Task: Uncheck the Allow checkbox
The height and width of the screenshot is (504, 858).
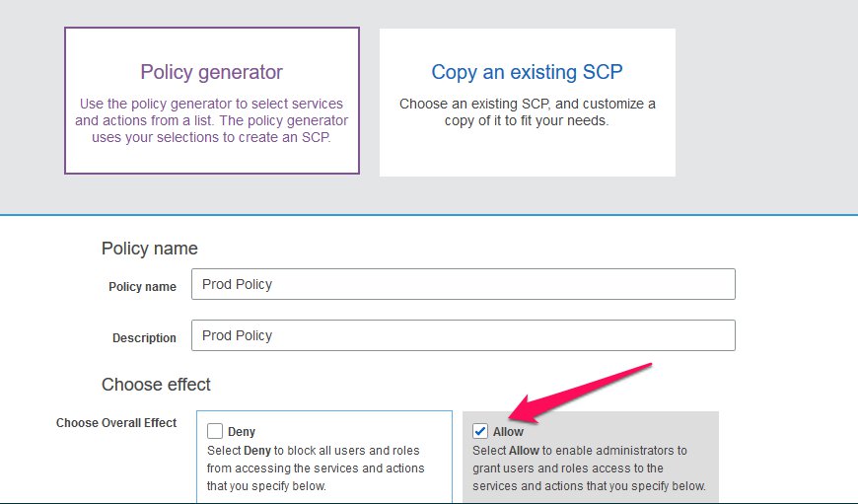Action: [480, 431]
